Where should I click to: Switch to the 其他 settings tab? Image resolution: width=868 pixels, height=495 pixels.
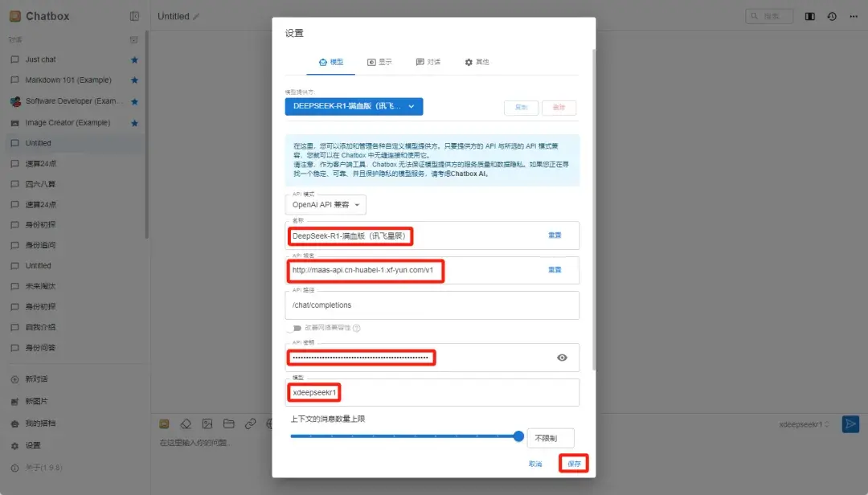click(477, 62)
